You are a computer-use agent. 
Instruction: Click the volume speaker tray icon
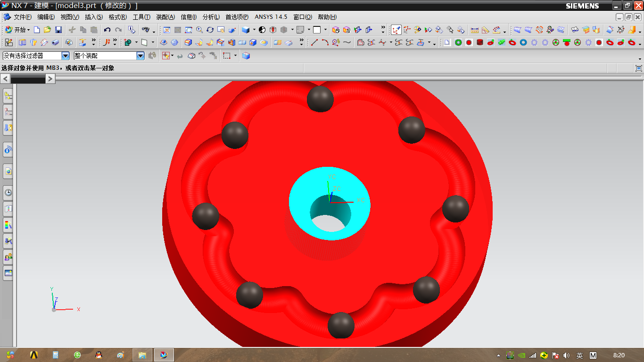click(566, 355)
